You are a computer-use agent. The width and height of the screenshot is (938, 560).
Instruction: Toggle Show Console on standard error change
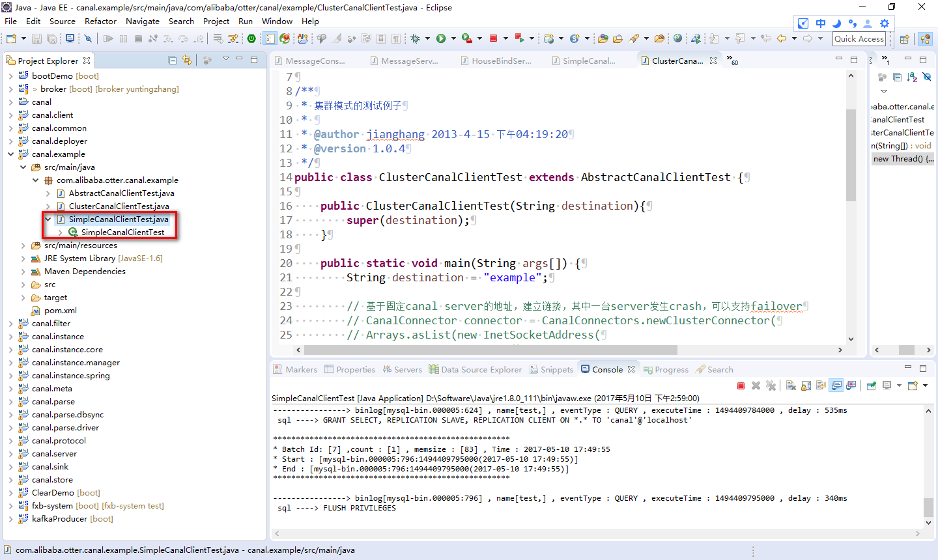point(851,385)
